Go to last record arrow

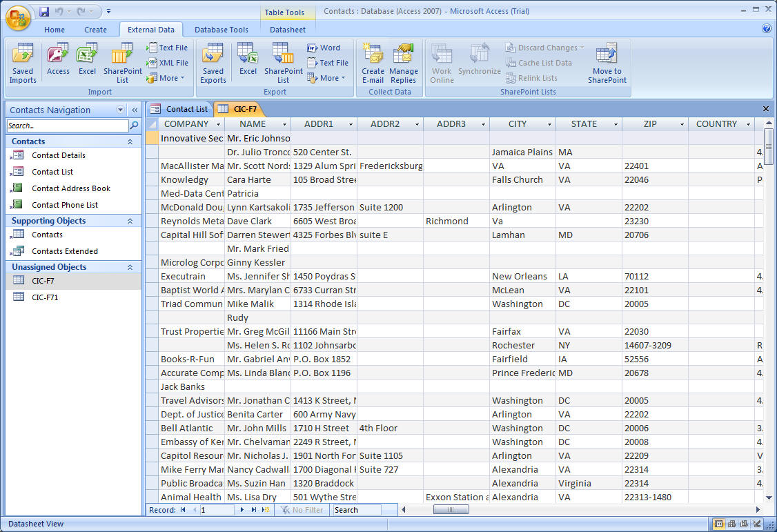254,510
